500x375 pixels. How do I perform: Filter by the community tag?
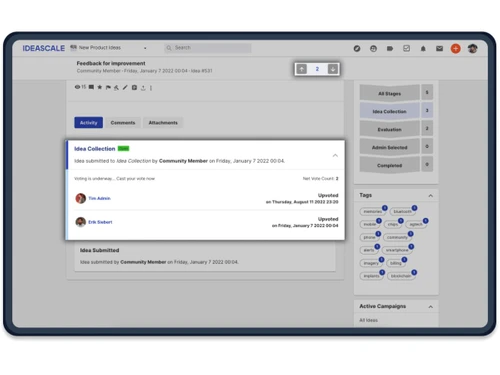click(397, 237)
